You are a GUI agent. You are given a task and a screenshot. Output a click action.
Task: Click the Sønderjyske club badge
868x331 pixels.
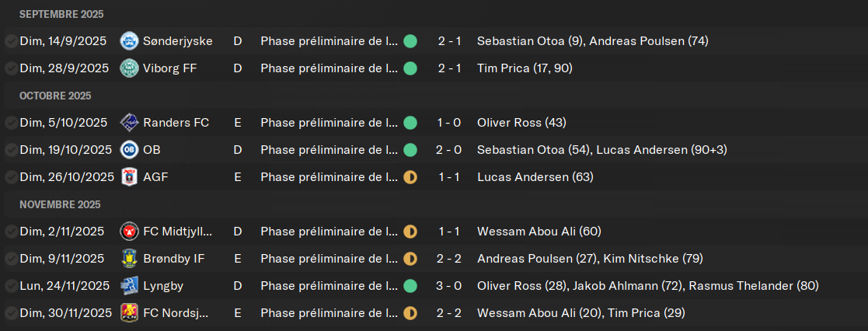tap(129, 41)
